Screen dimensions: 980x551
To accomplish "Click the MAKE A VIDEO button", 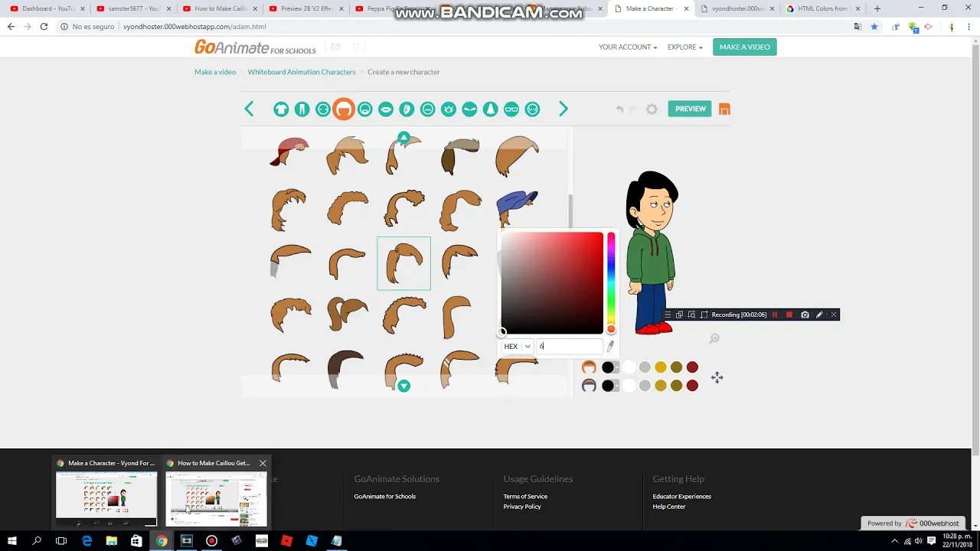I will click(x=744, y=47).
